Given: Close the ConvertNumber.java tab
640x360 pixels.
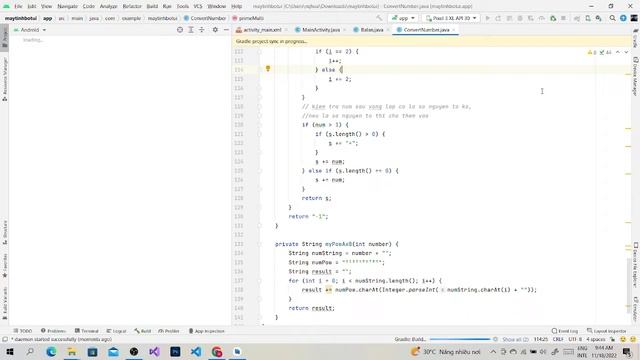Looking at the screenshot, I should pos(453,30).
